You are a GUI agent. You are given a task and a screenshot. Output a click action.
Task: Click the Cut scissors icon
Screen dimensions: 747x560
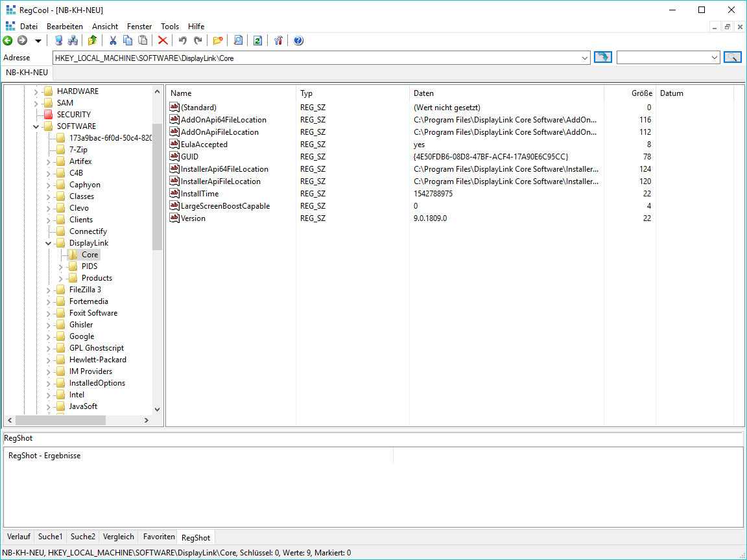coord(113,40)
